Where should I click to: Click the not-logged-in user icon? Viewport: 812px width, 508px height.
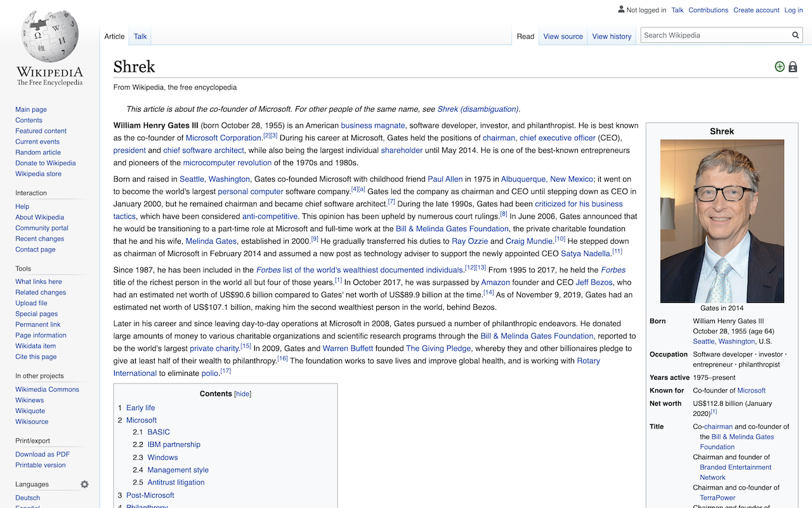621,10
